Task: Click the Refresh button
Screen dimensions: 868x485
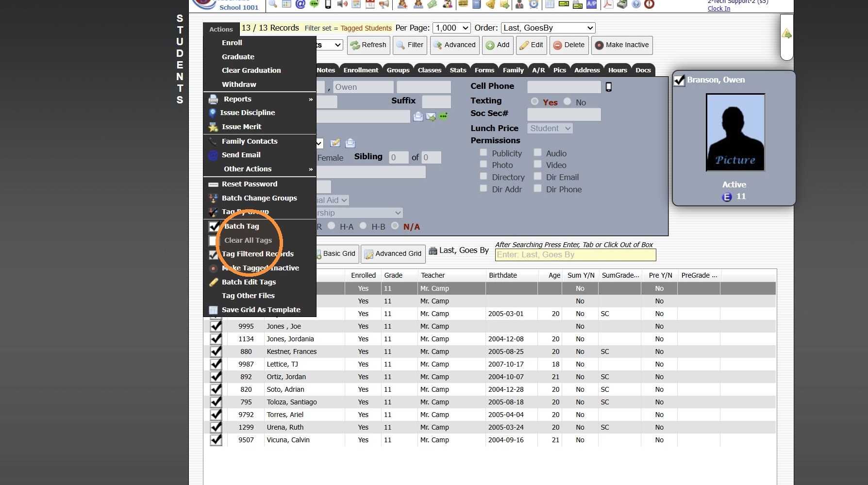Action: click(368, 45)
